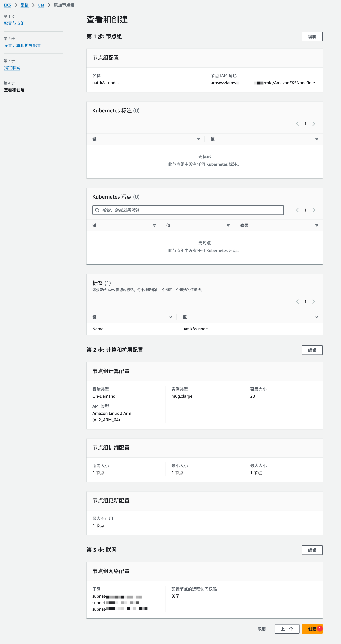Click the 无标记 empty state text
This screenshot has height=644, width=341.
coord(204,157)
